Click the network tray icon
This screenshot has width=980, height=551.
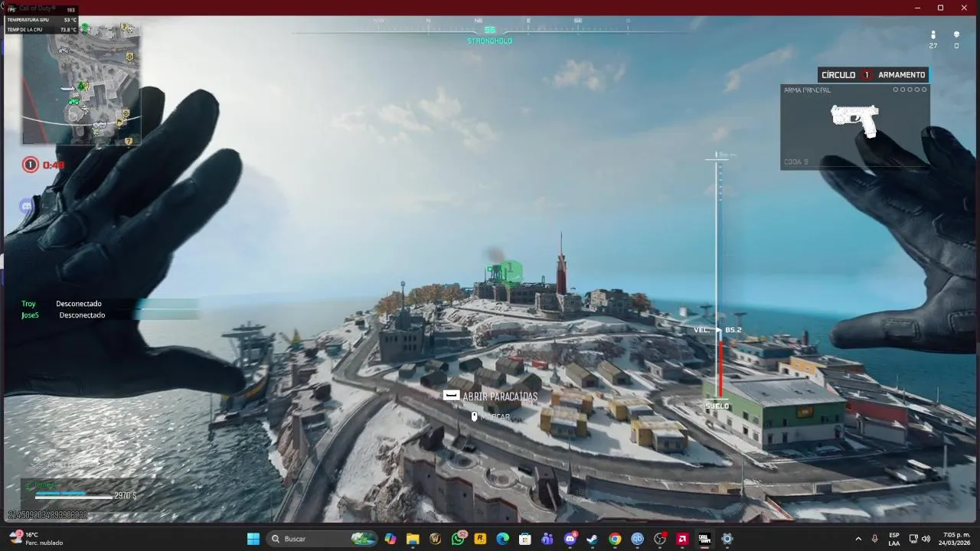click(x=913, y=539)
